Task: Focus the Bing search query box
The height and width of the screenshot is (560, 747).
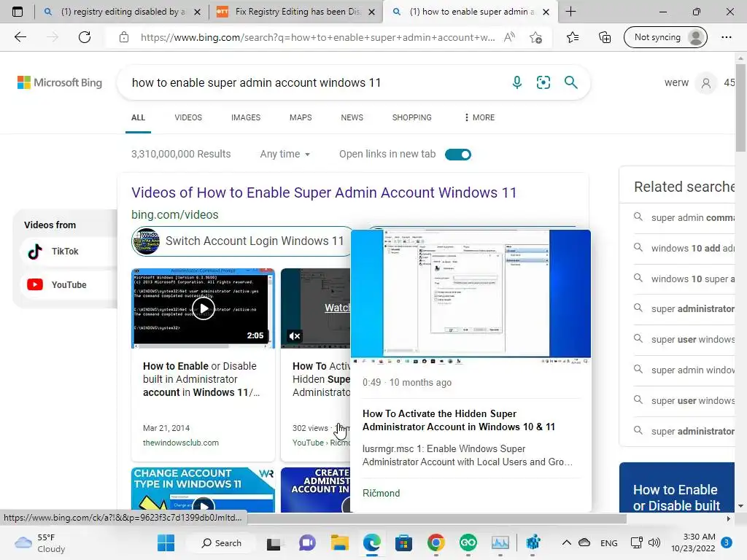Action: pos(314,83)
